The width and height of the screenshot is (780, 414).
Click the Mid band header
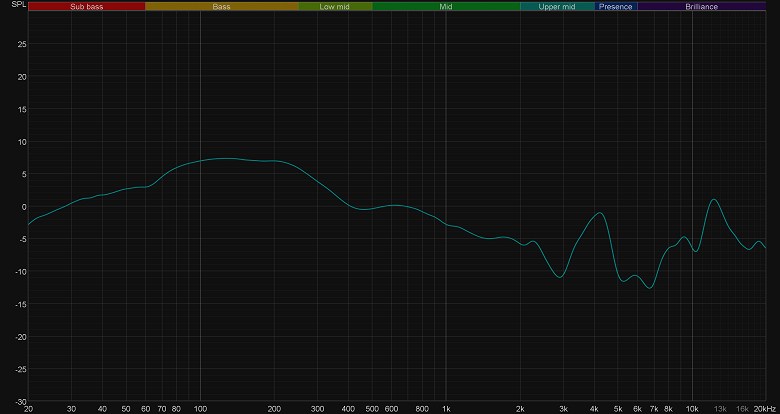coord(446,6)
